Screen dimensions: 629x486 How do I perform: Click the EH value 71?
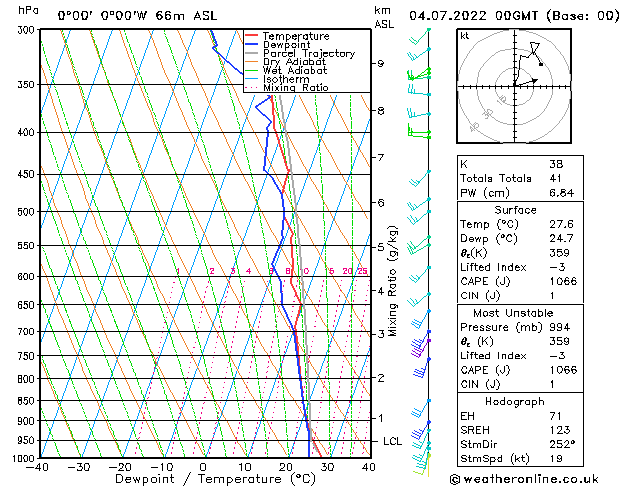click(x=555, y=416)
